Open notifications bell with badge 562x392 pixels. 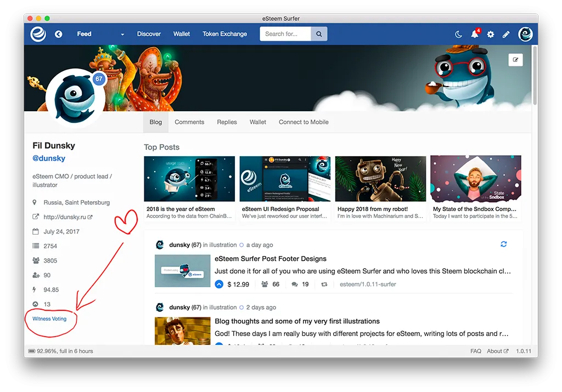point(475,34)
